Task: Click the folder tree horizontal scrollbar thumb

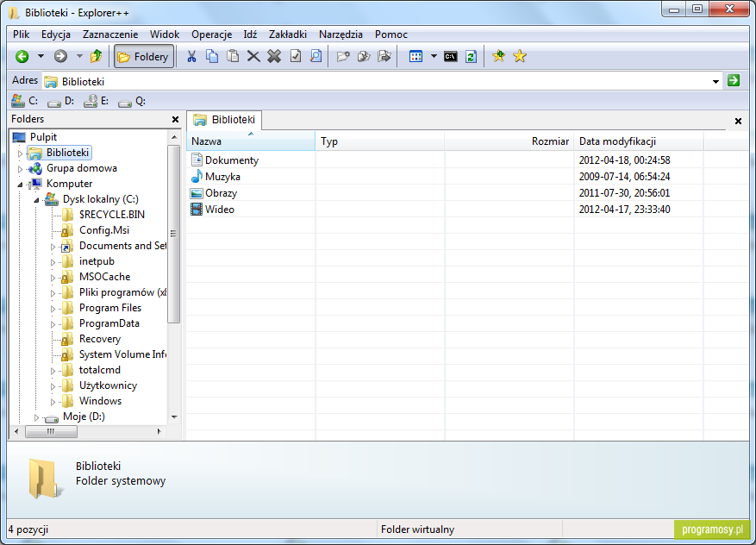Action: (x=51, y=432)
